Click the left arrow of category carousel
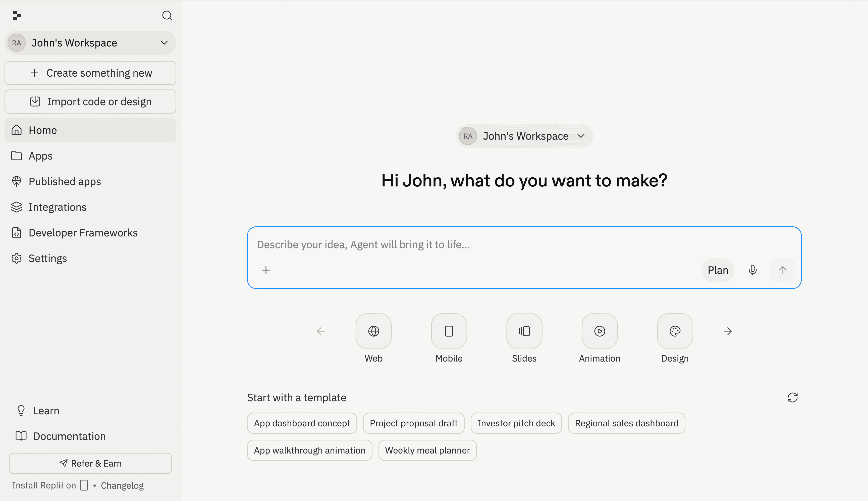 pyautogui.click(x=321, y=331)
